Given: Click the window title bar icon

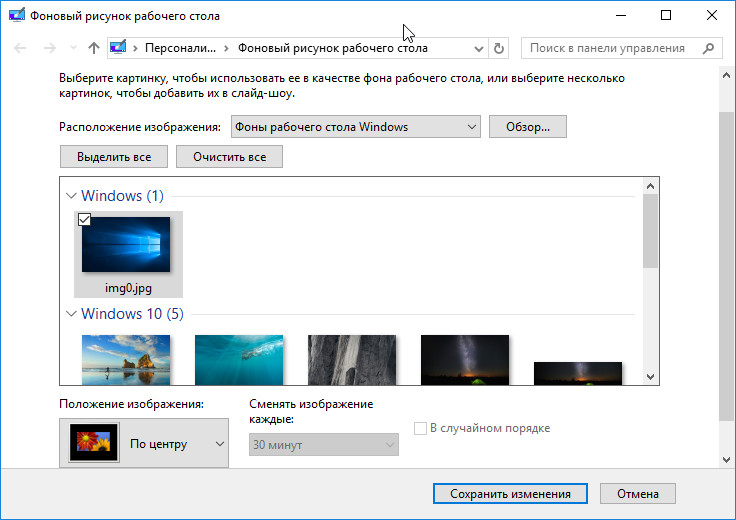Looking at the screenshot, I should (17, 15).
